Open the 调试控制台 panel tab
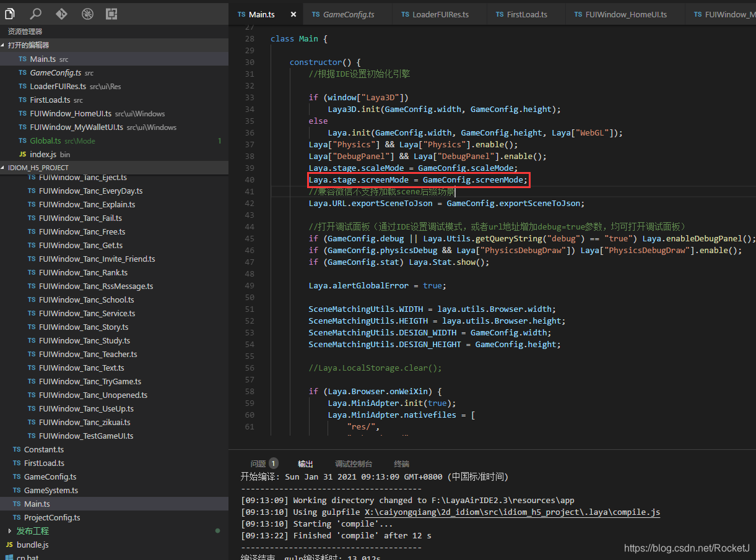This screenshot has width=756, height=560. (x=354, y=463)
